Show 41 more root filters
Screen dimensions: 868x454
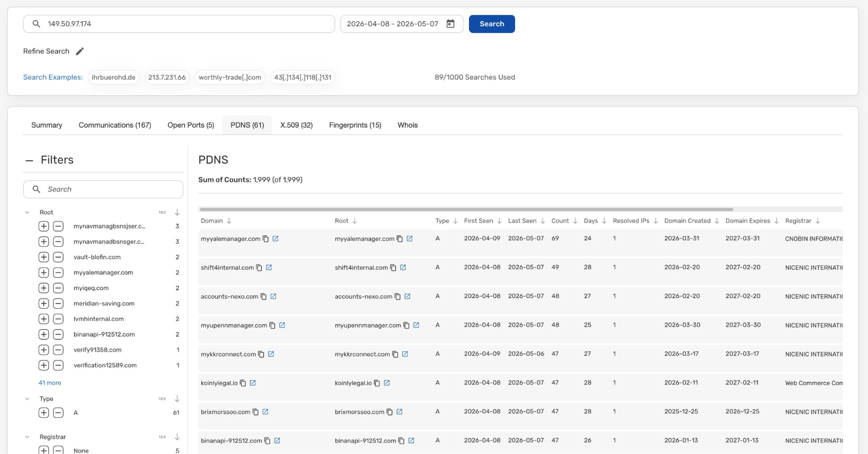(x=50, y=383)
